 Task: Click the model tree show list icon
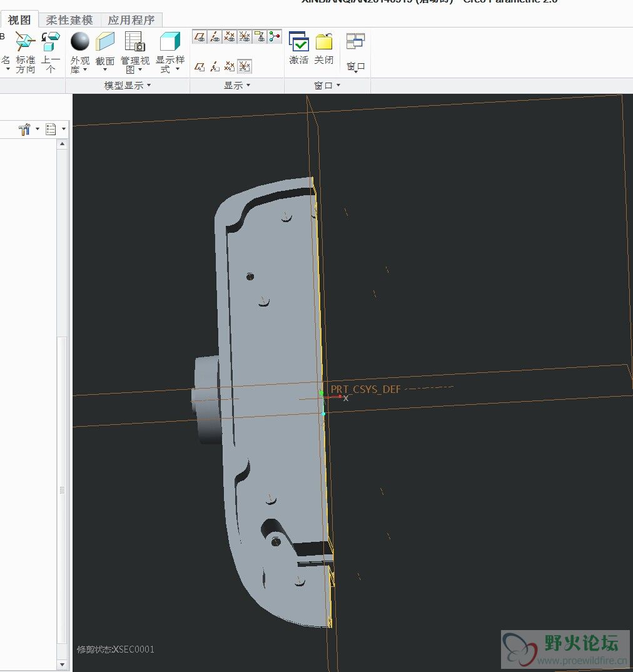51,129
